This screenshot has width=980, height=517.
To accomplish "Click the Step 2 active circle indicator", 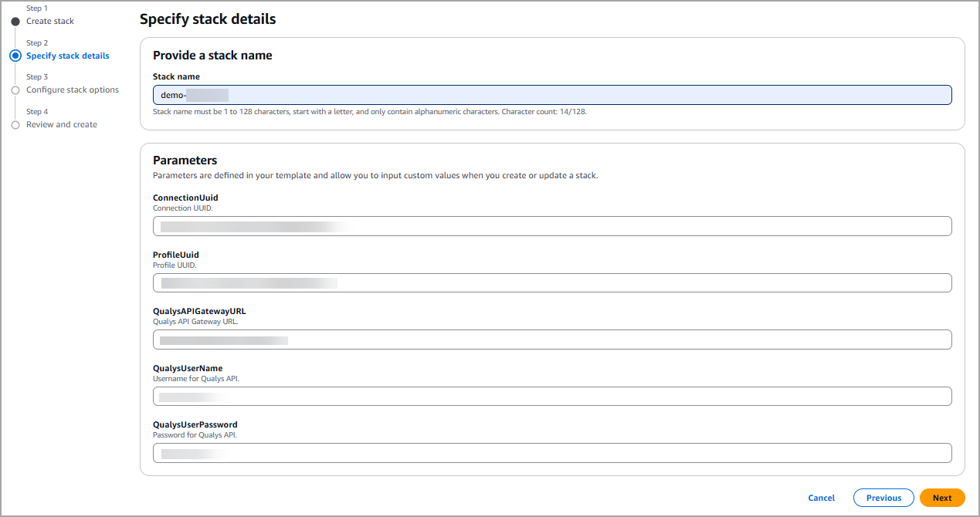I will coord(15,56).
